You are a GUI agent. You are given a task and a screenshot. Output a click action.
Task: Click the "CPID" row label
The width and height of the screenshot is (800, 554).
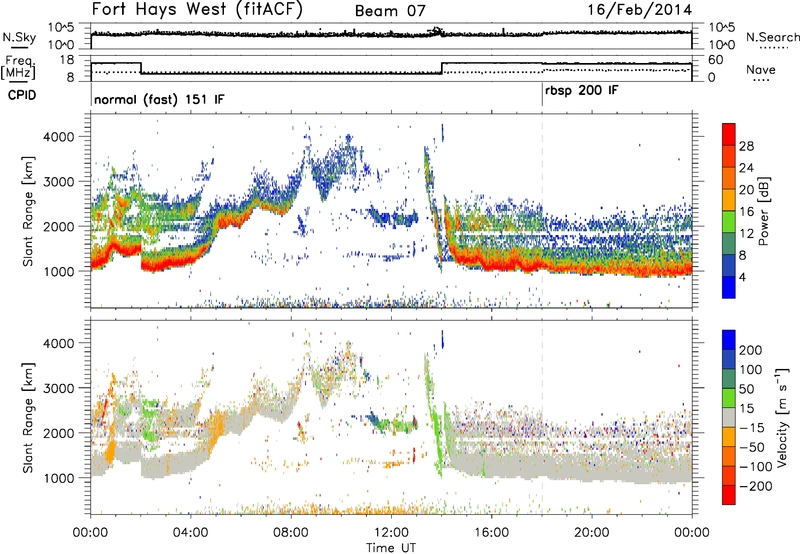pos(22,95)
